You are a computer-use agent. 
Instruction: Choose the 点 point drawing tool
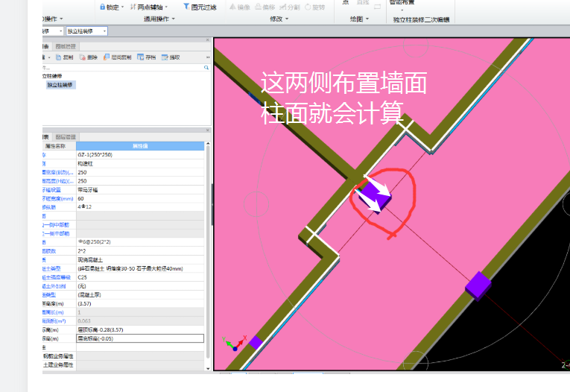coord(346,2)
